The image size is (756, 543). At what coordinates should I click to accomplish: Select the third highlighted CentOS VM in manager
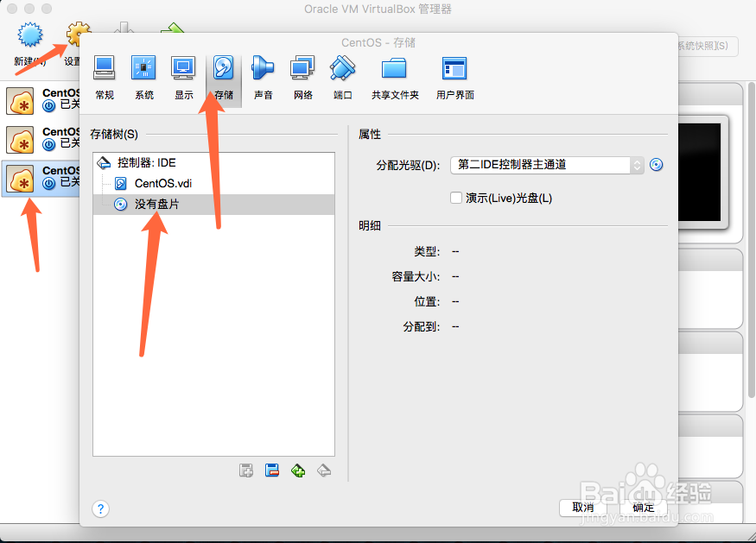(x=41, y=179)
